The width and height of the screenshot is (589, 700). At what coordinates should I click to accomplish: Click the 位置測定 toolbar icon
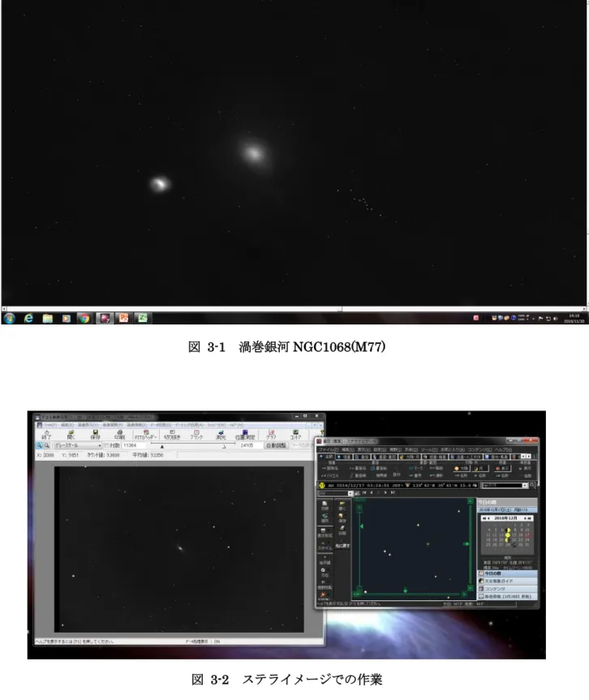[x=245, y=435]
